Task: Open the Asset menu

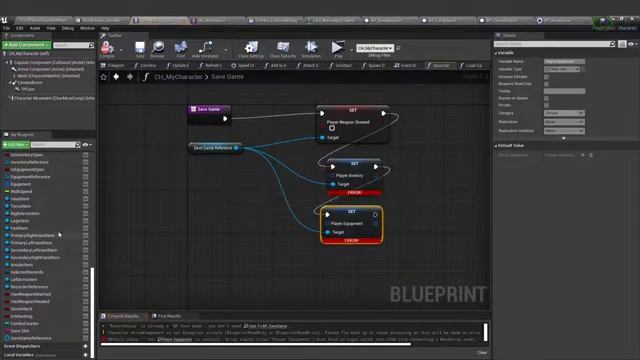Action: [35, 28]
